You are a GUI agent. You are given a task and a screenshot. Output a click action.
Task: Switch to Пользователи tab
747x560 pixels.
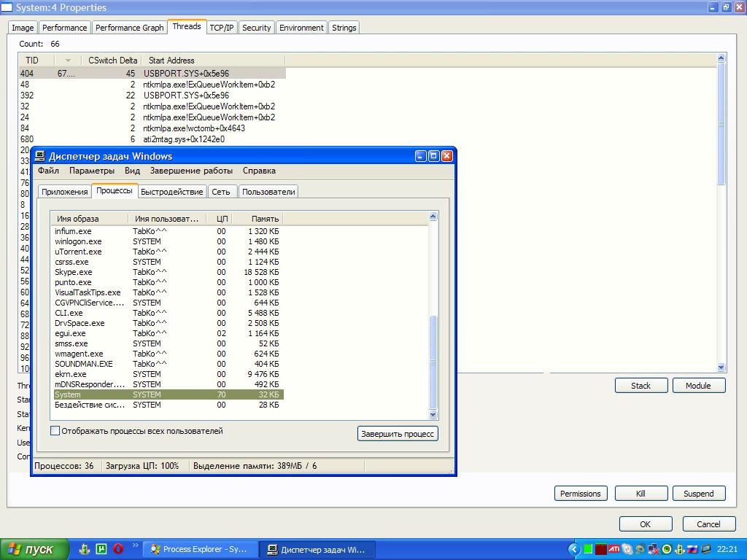[268, 192]
